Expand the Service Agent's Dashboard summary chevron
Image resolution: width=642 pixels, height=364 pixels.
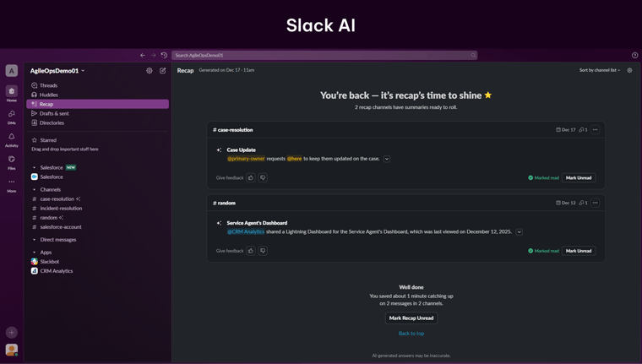tap(520, 232)
